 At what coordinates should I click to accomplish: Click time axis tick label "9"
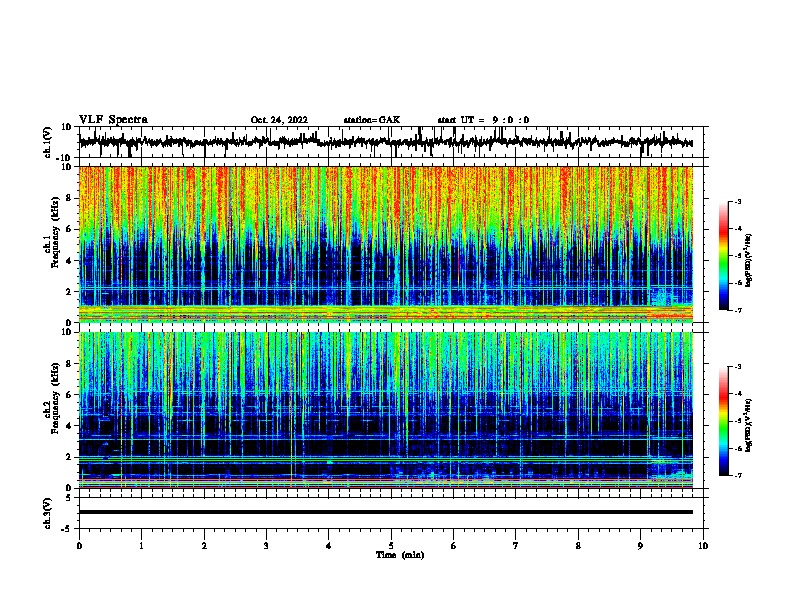[x=640, y=546]
